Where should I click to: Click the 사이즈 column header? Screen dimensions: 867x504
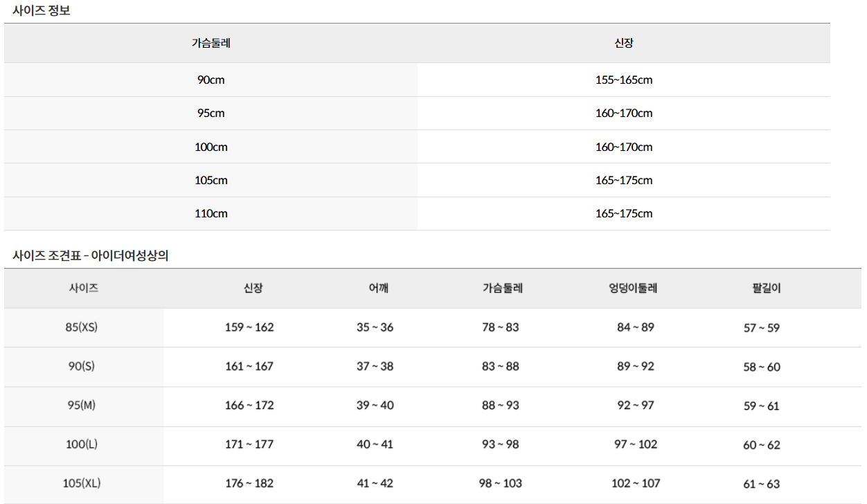84,288
